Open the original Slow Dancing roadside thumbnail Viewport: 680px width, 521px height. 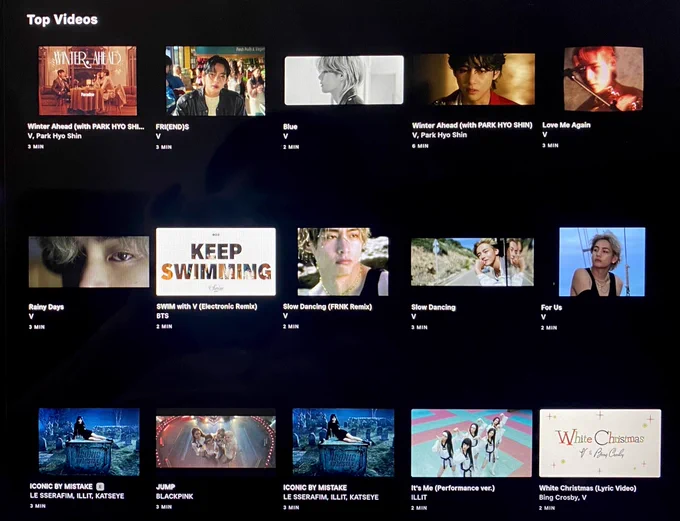coord(472,262)
